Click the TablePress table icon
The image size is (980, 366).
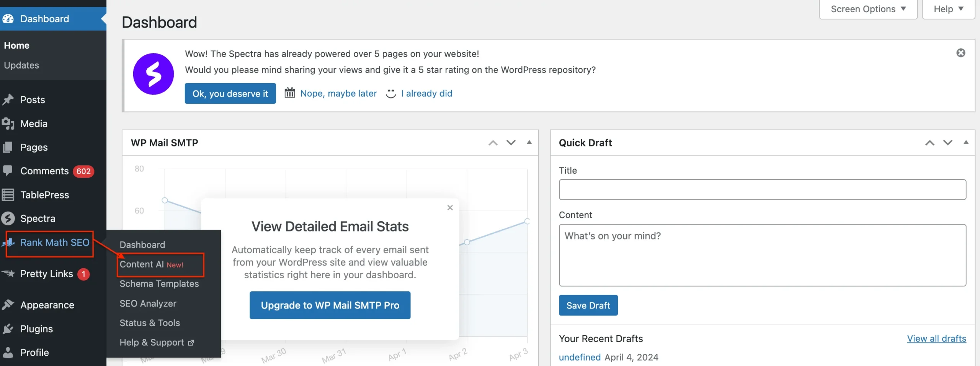click(8, 195)
